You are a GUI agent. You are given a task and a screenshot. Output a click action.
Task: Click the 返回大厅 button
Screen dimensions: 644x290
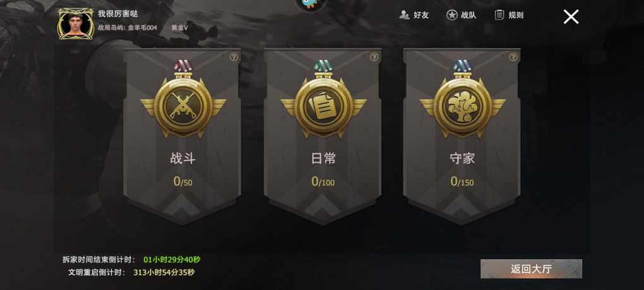pyautogui.click(x=531, y=269)
